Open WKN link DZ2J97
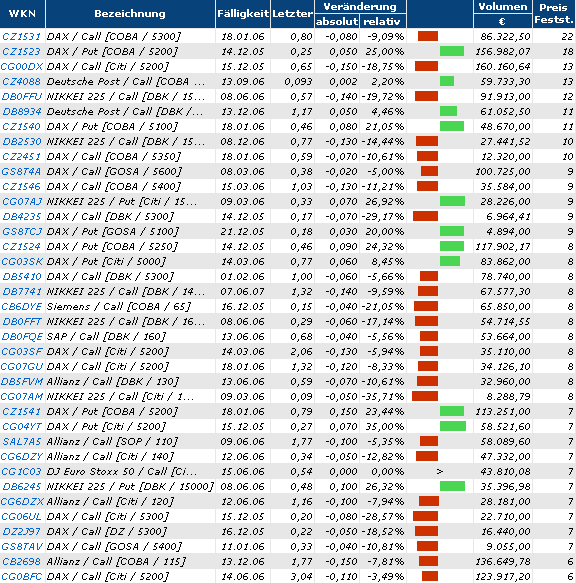The image size is (576, 583). (21, 531)
